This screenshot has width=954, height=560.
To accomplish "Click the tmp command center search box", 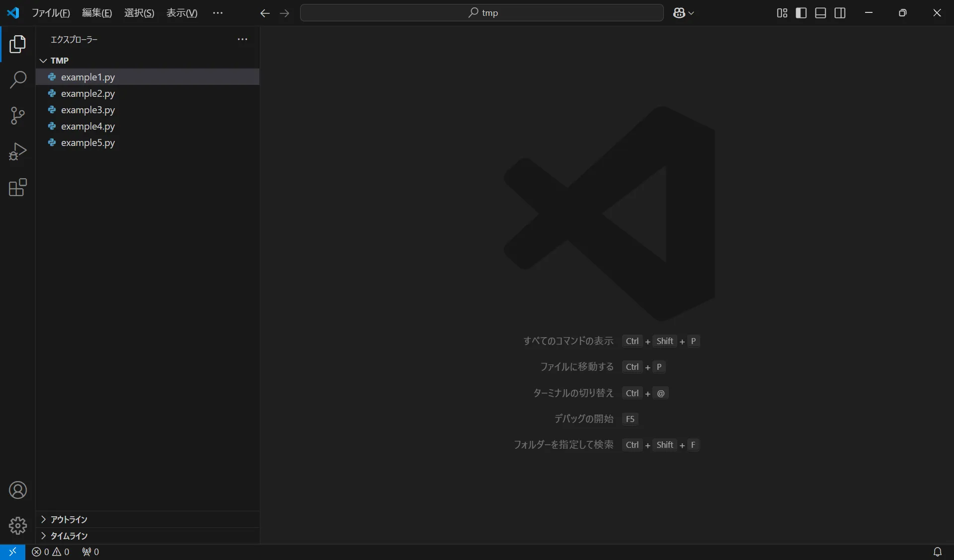I will pyautogui.click(x=481, y=13).
